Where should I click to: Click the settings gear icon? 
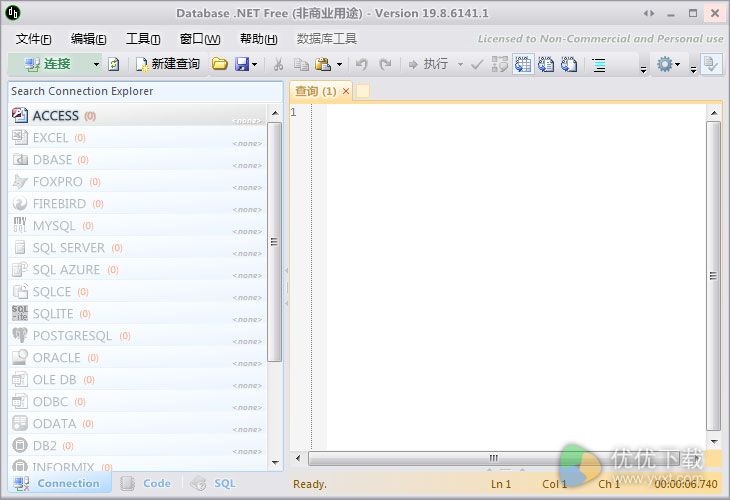coord(664,64)
